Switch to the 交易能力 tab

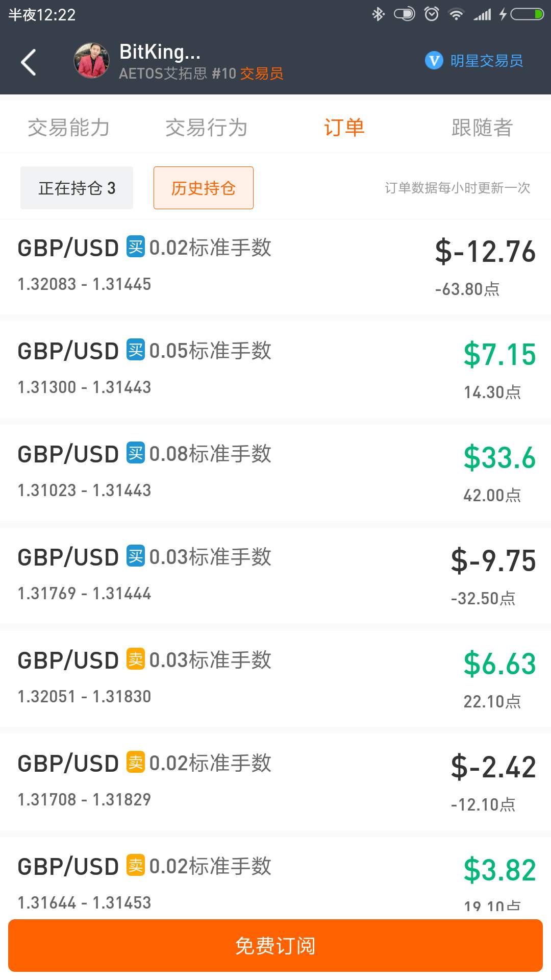(x=69, y=127)
